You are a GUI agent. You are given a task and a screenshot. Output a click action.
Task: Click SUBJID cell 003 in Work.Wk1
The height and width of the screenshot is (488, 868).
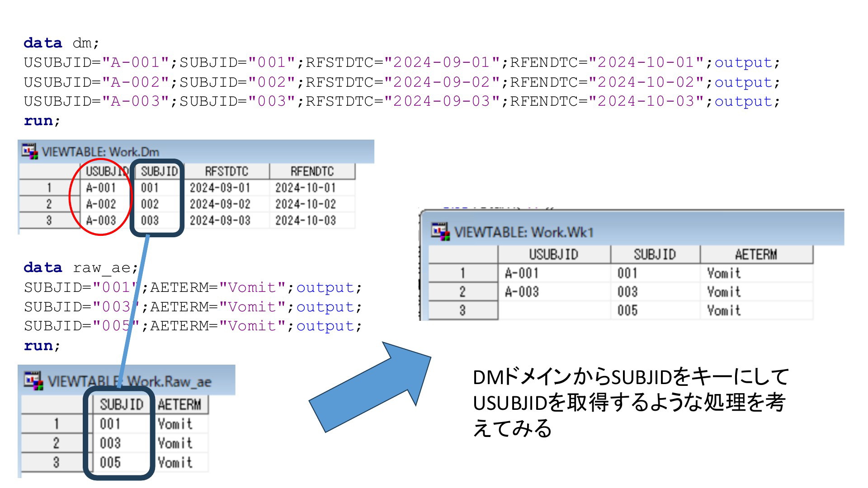655,292
